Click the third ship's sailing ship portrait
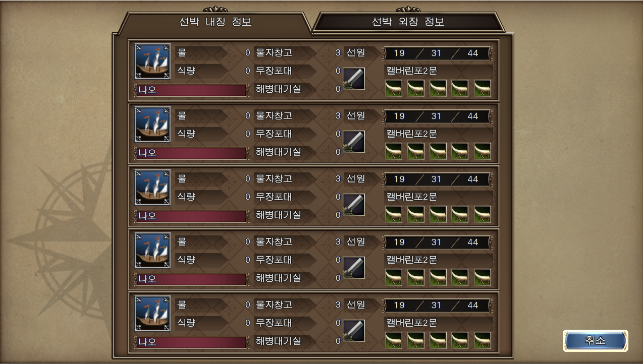The image size is (643, 364). pos(152,187)
